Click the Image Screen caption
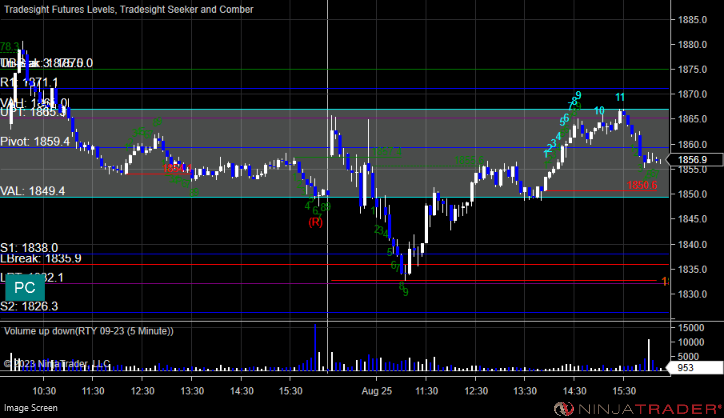This screenshot has height=418, width=724. [x=31, y=408]
